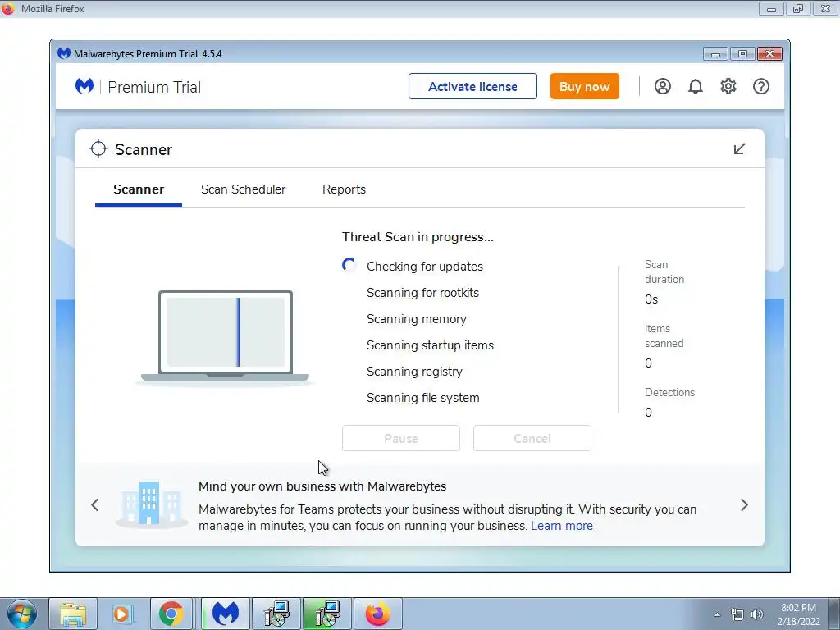Cancel the threat scan
This screenshot has height=630, width=840.
532,438
